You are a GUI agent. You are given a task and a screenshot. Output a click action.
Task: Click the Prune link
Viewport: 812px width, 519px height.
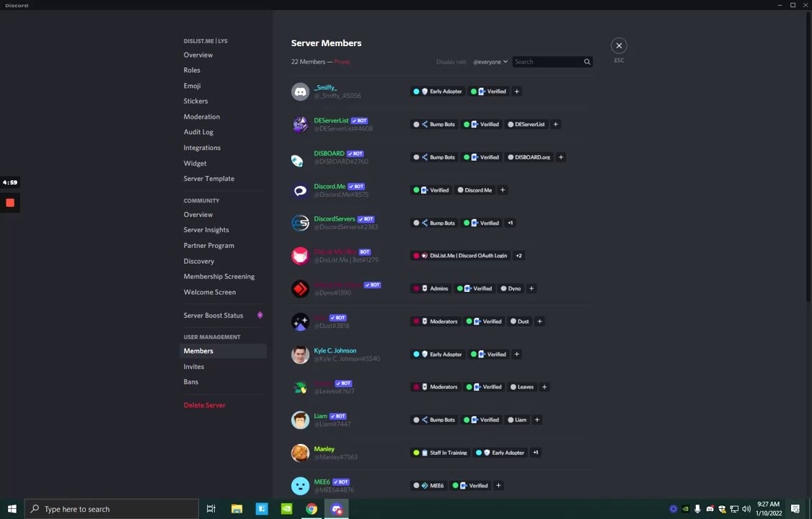[x=342, y=61]
